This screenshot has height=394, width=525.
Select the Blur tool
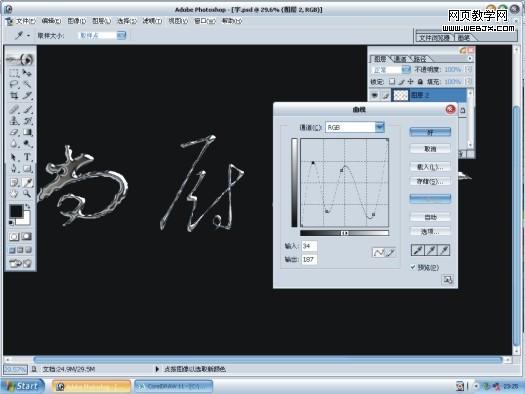14,144
